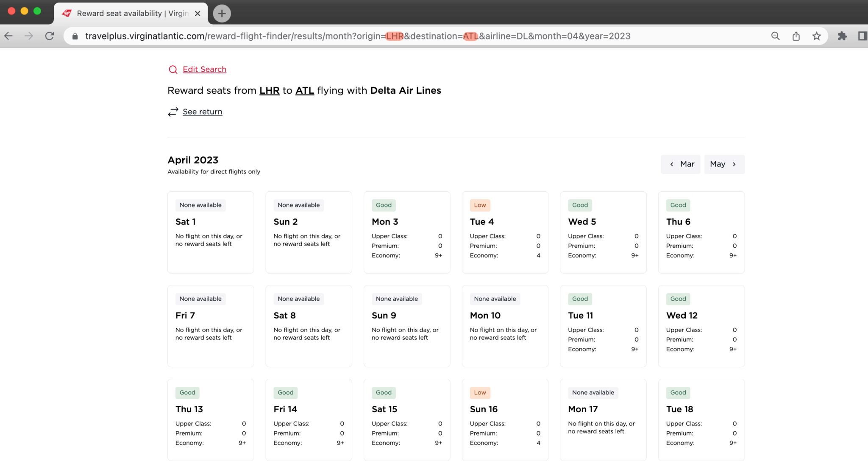Open the share page icon
The image size is (868, 461).
[x=796, y=36]
